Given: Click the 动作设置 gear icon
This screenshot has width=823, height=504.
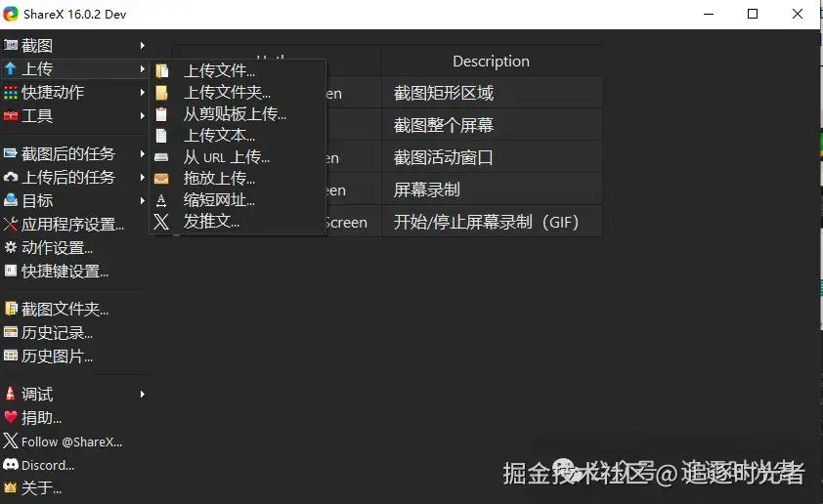Looking at the screenshot, I should tap(11, 247).
